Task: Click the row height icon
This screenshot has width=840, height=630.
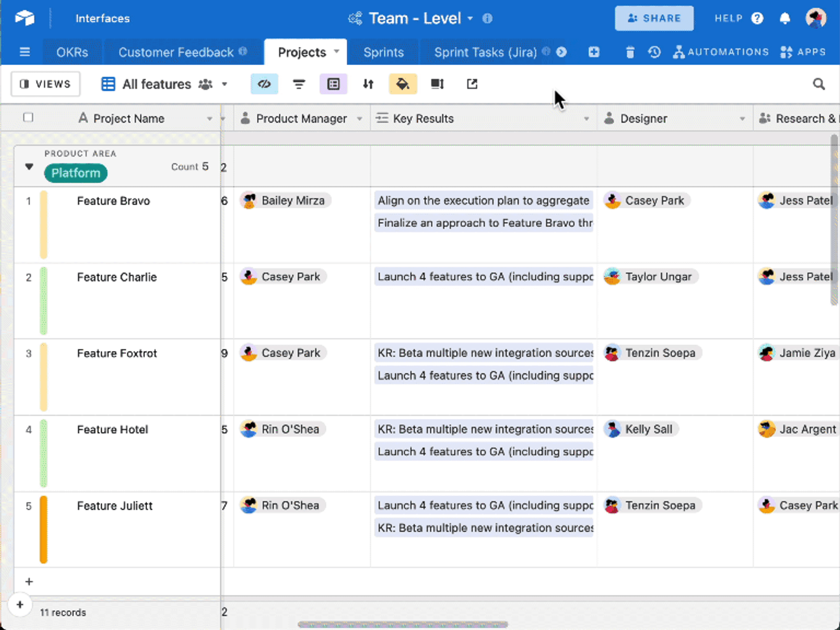Action: point(437,84)
